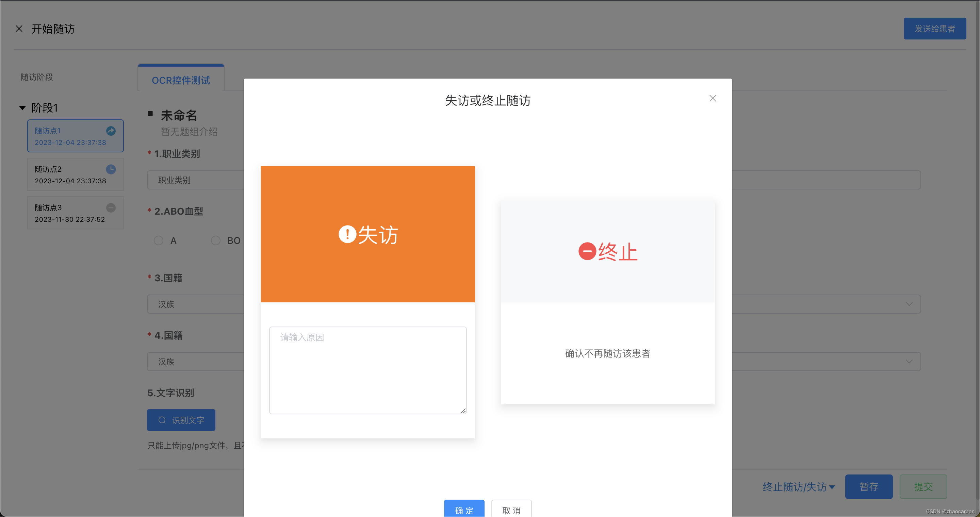This screenshot has width=980, height=517.
Task: Open the 终止随访/失访 dropdown
Action: click(x=799, y=487)
